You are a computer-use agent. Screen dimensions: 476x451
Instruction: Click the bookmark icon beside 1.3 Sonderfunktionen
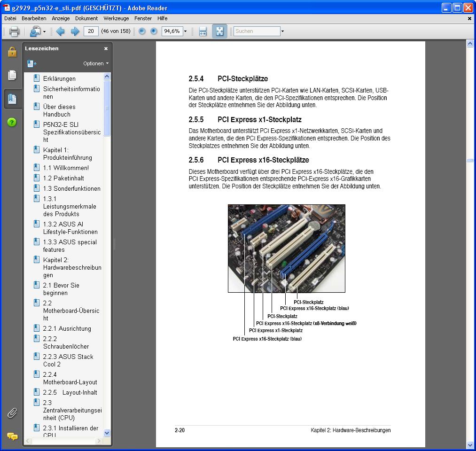[x=37, y=188]
